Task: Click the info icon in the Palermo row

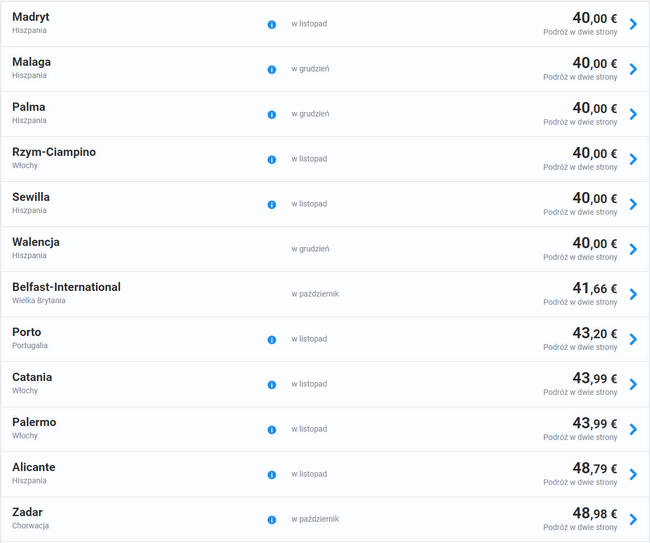Action: pos(272,429)
